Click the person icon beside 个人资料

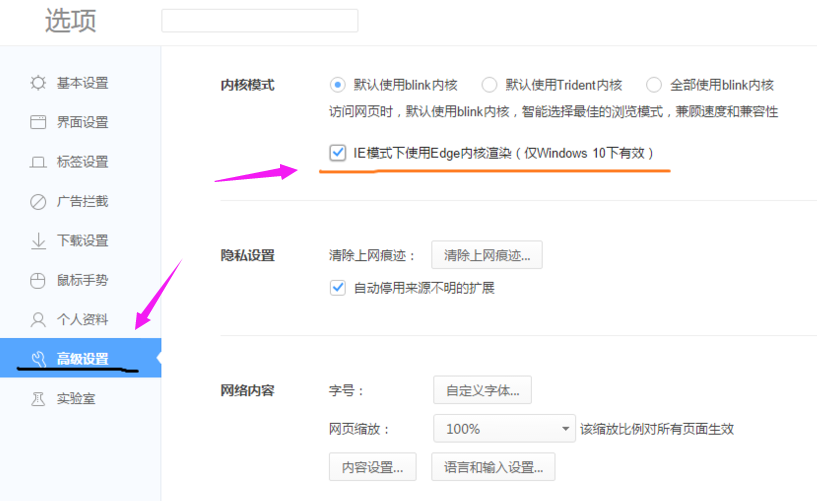[38, 320]
